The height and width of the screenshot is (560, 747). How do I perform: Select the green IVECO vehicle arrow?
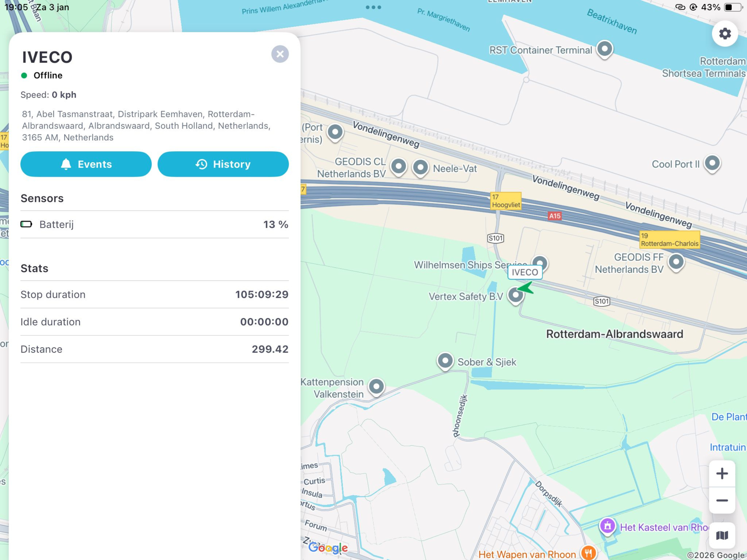pos(526,288)
